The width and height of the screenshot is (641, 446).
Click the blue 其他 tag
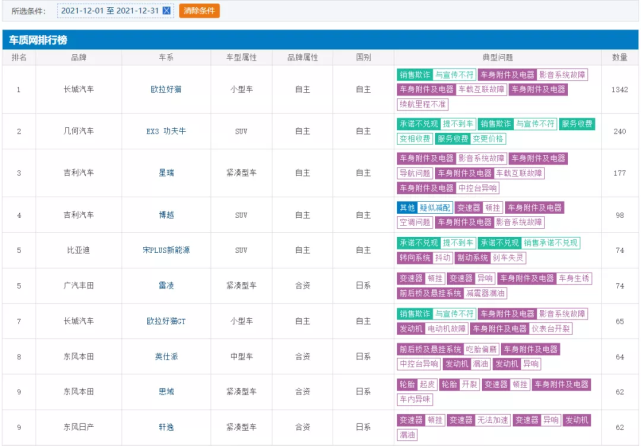pyautogui.click(x=407, y=207)
